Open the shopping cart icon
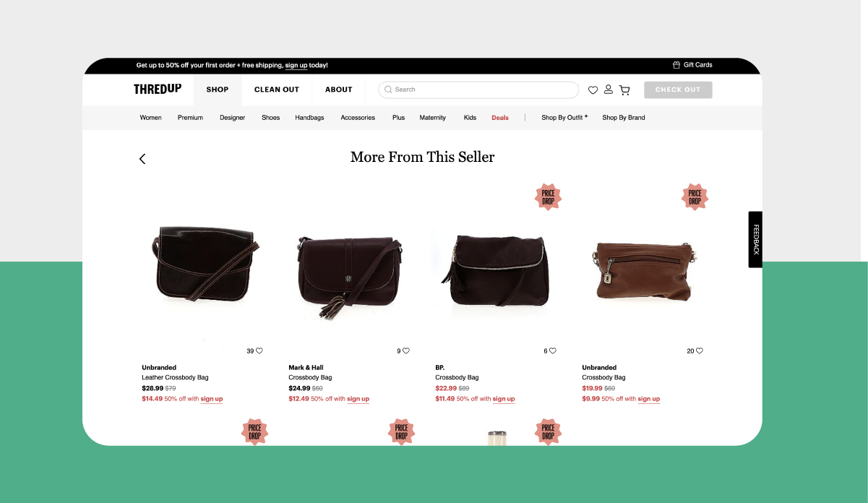The height and width of the screenshot is (503, 868). [x=624, y=90]
